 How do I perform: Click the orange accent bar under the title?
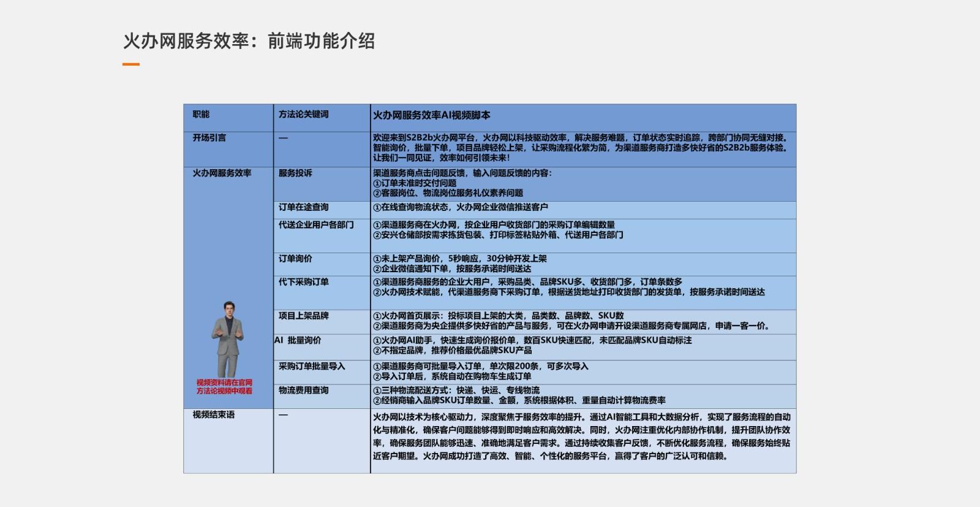click(131, 64)
